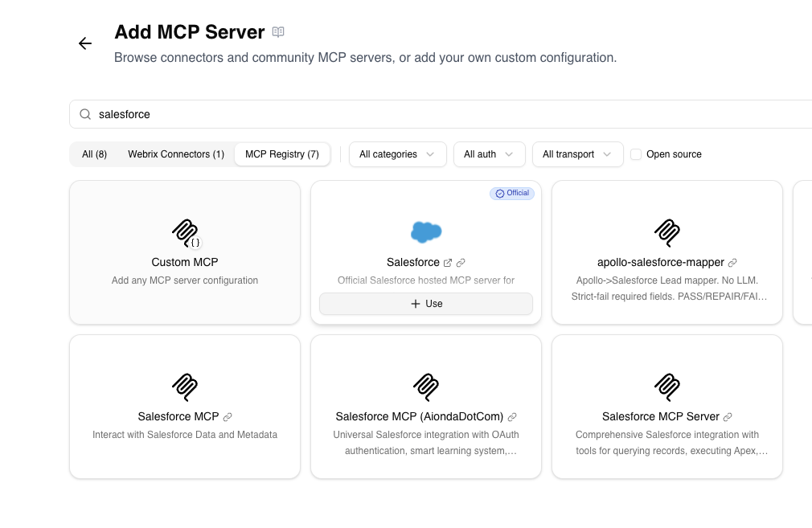Image resolution: width=812 pixels, height=528 pixels.
Task: Click the Use button on Salesforce card
Action: pos(426,304)
